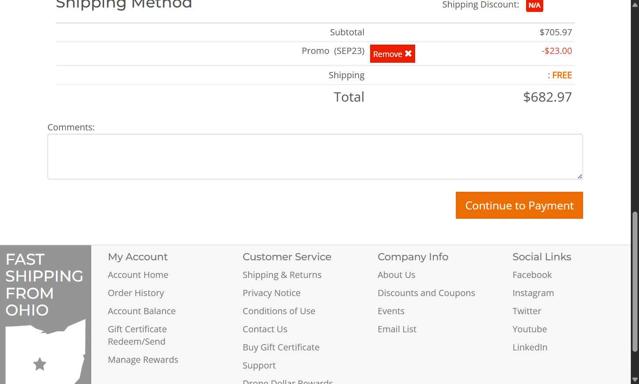Focus the Comments text box
Screen dimensions: 639x384
coord(315,157)
